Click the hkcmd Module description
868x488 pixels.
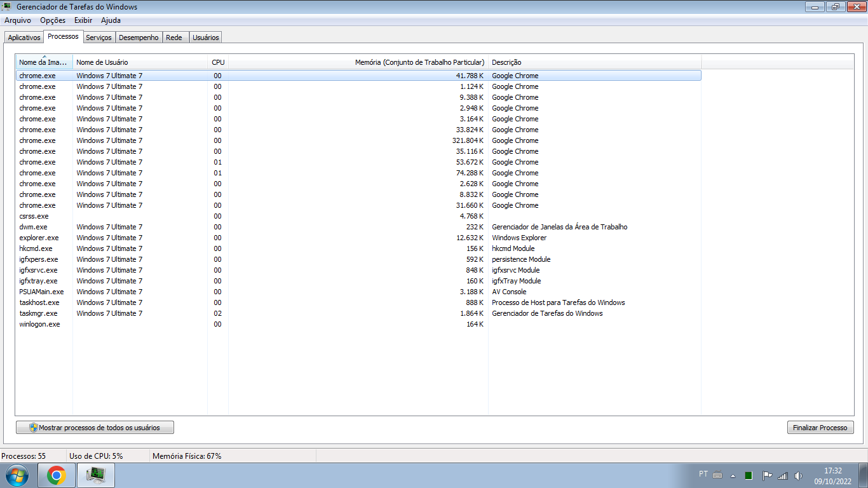click(513, 248)
